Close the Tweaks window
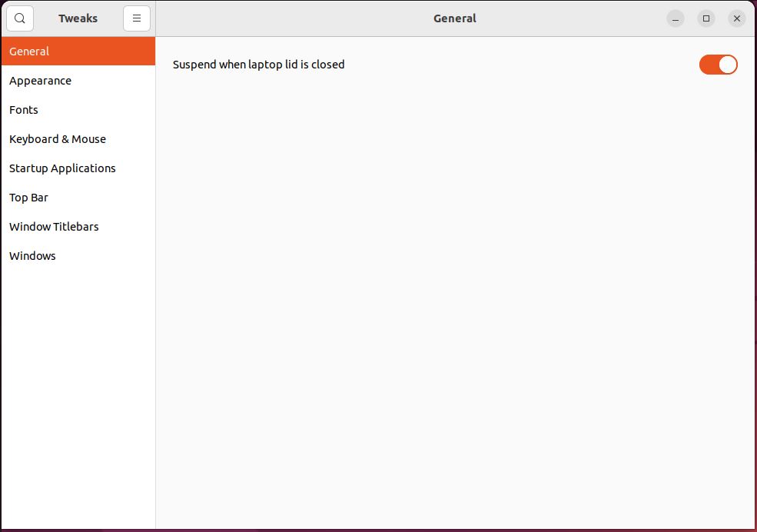The width and height of the screenshot is (757, 532). pyautogui.click(x=737, y=18)
